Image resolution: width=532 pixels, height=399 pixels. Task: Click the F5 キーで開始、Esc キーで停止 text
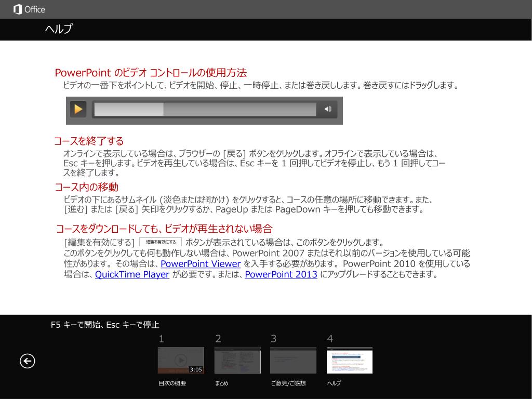tap(105, 325)
